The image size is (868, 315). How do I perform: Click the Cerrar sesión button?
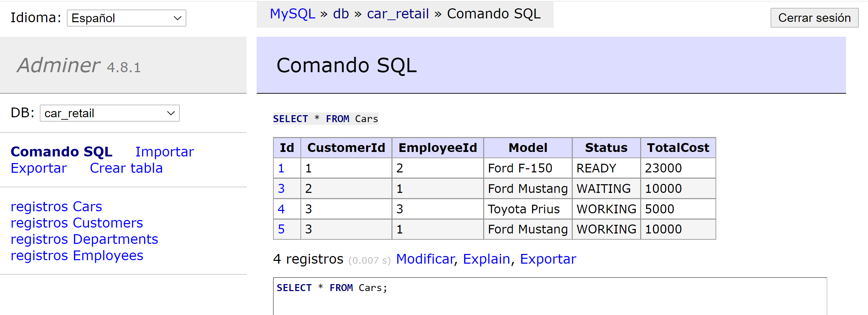point(815,18)
